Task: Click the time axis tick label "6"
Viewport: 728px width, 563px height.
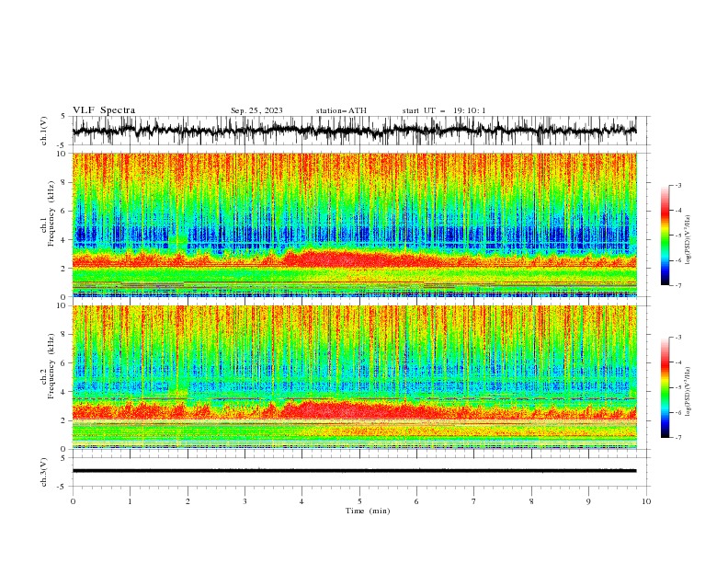Action: click(x=416, y=501)
